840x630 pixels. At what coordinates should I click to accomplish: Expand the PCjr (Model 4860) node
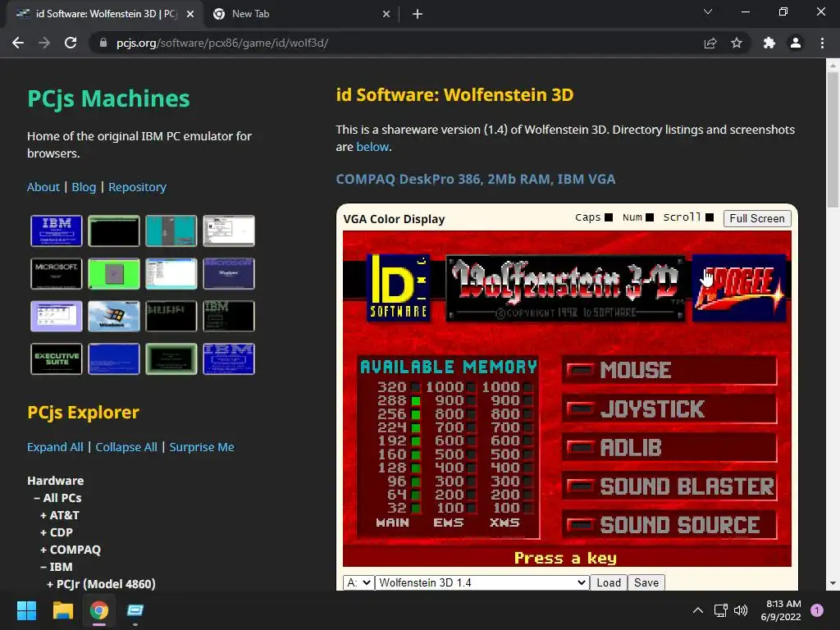point(101,583)
